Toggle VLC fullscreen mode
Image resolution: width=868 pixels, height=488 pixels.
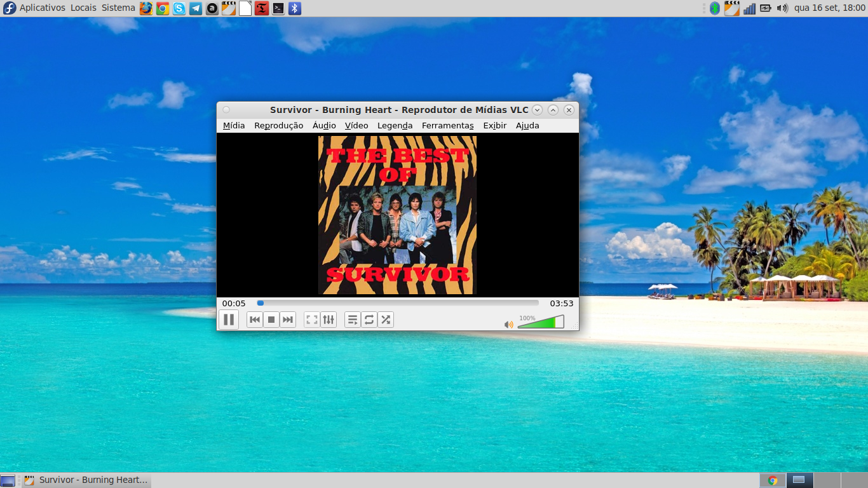[x=312, y=320]
